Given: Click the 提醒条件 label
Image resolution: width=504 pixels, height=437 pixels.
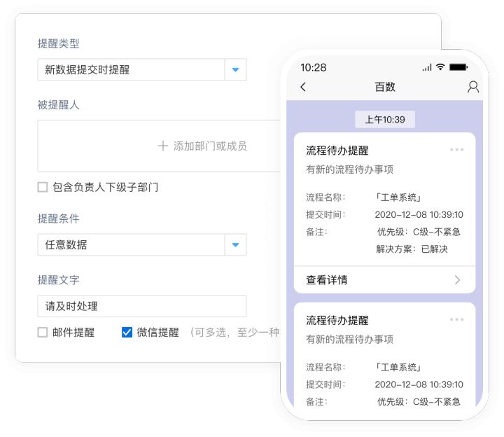Looking at the screenshot, I should (58, 218).
